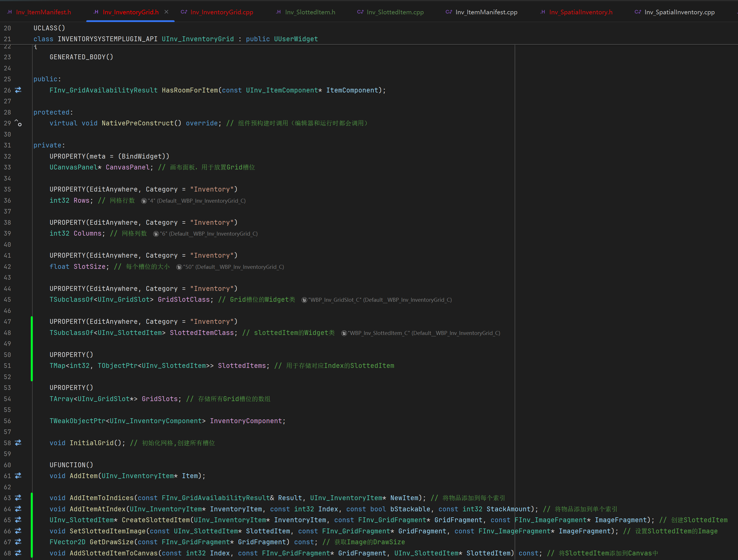
Task: Click the overrides gutter icon beside NativePreConstruct
Action: coord(18,123)
